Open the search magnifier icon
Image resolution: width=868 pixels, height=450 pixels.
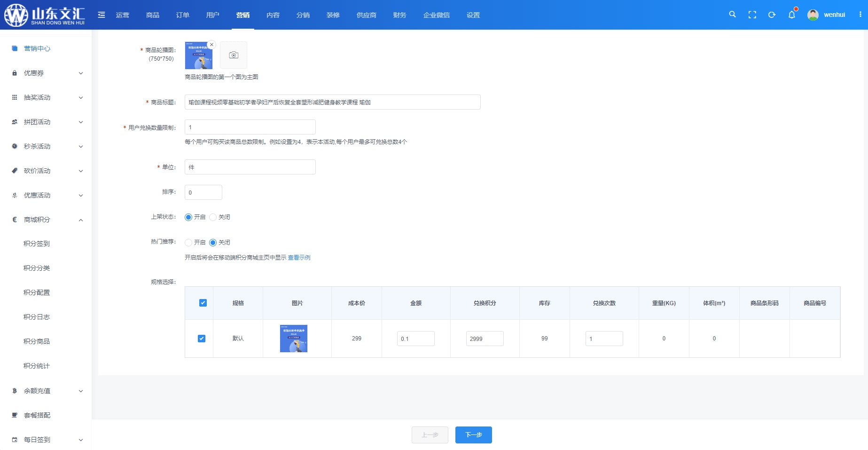pyautogui.click(x=732, y=15)
